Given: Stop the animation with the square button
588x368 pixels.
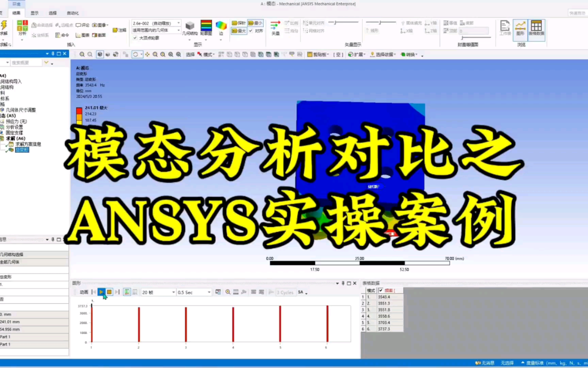Looking at the screenshot, I should tap(109, 292).
